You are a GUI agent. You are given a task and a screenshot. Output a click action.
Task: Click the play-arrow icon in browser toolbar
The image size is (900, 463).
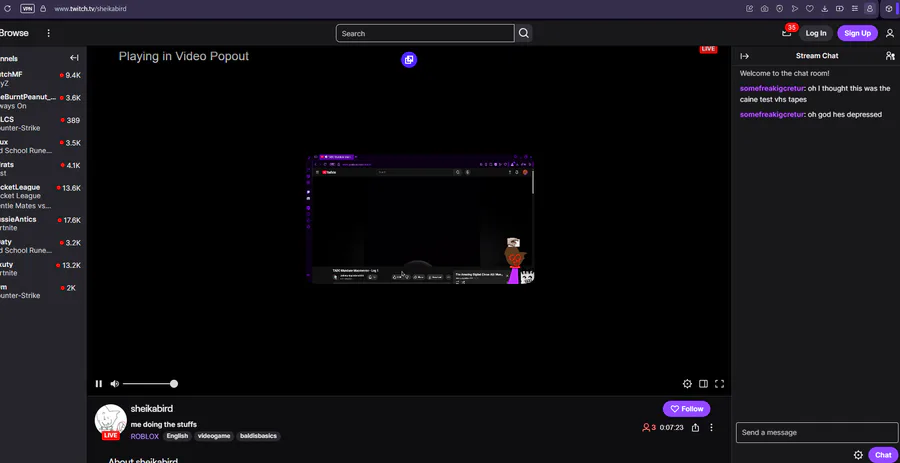795,9
